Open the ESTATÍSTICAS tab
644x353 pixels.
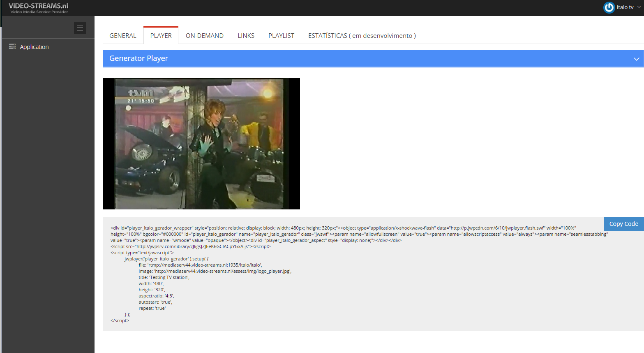pos(362,36)
